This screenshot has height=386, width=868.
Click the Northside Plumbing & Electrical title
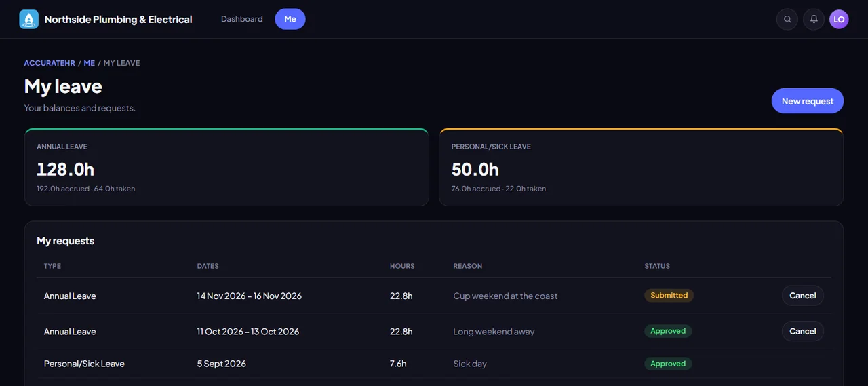pyautogui.click(x=119, y=20)
